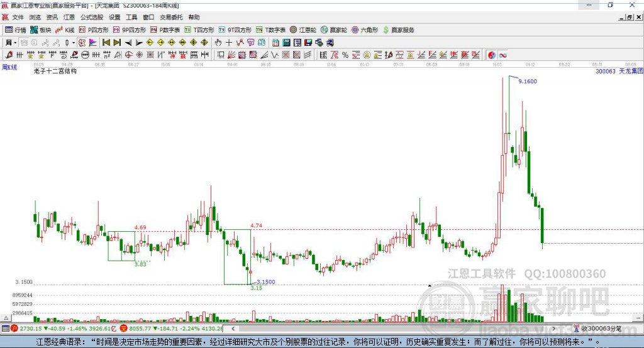
Task: Open the 帮助 menu
Action: click(194, 17)
